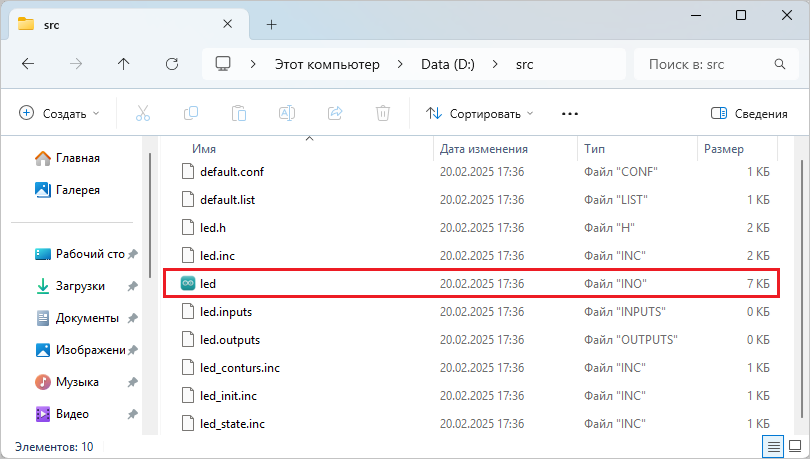Click the Copy icon in toolbar

tap(191, 113)
